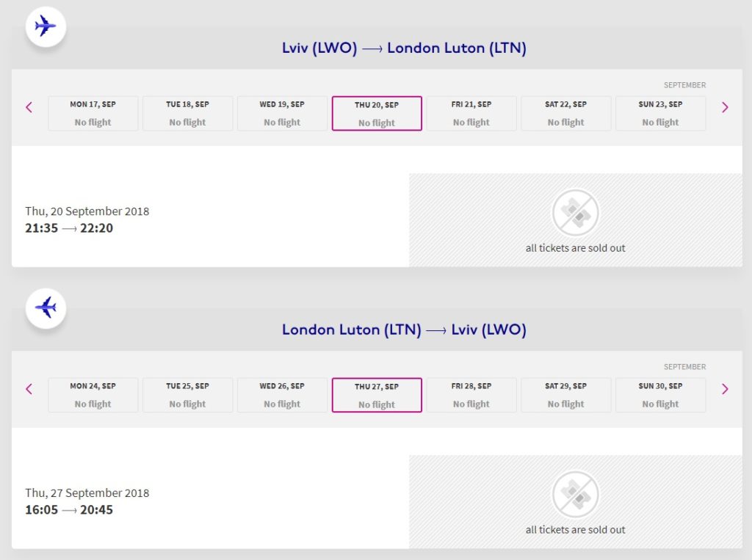Click the return flight airplane icon
The image size is (752, 560).
click(46, 308)
